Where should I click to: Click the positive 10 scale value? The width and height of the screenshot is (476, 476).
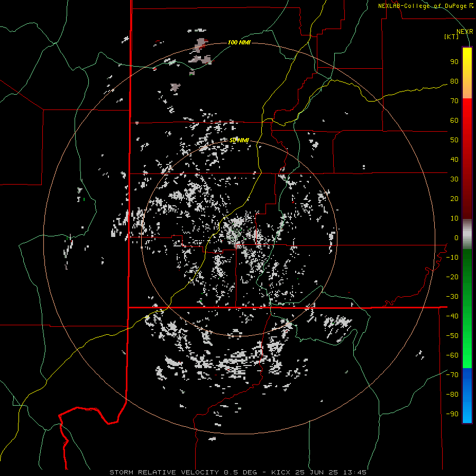coord(454,218)
